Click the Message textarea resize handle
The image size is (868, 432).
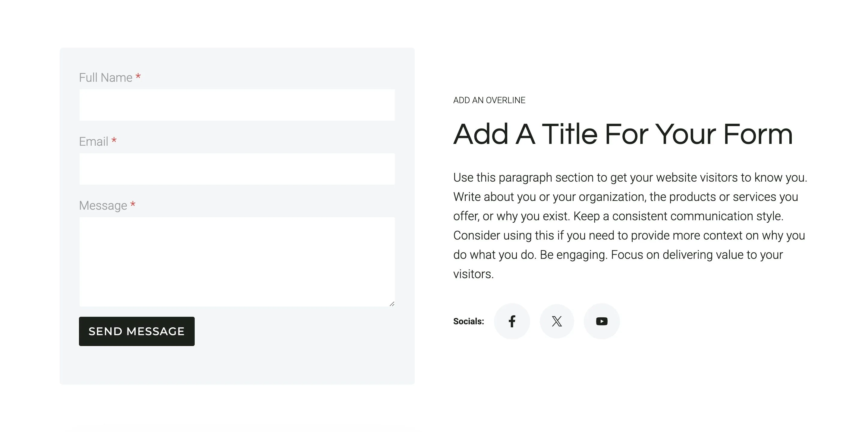(392, 304)
